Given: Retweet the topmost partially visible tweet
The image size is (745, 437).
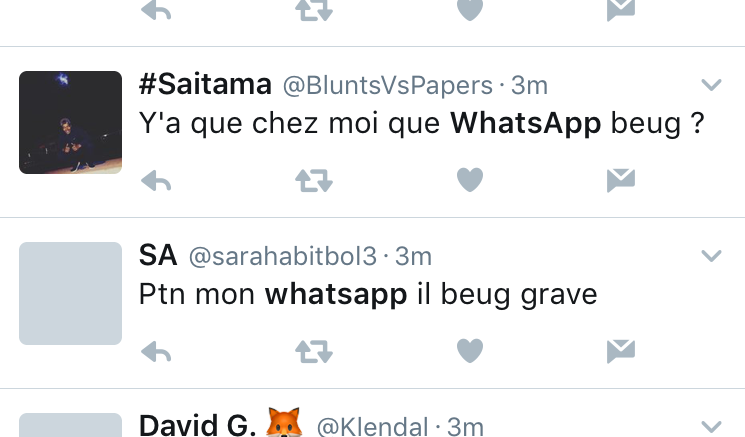Looking at the screenshot, I should (314, 10).
